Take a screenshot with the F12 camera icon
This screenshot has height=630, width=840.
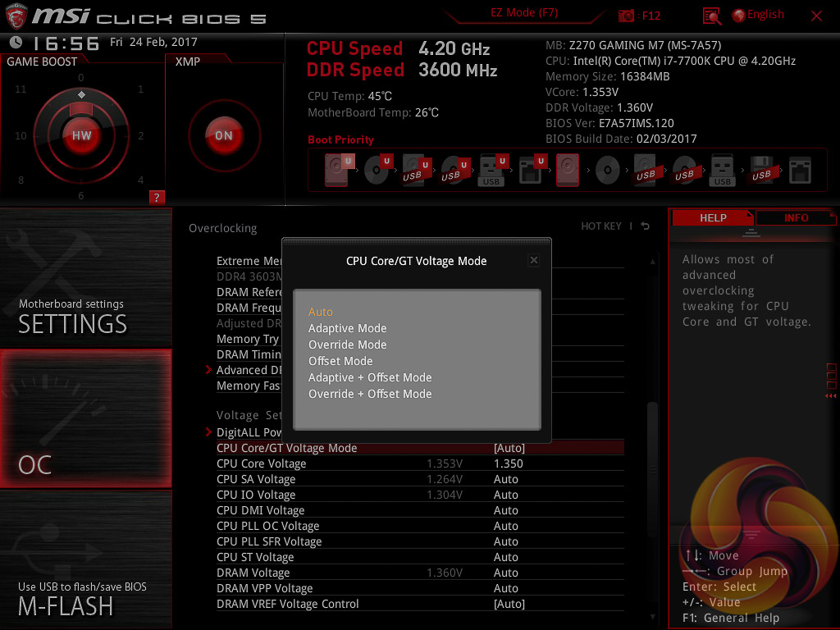[626, 16]
